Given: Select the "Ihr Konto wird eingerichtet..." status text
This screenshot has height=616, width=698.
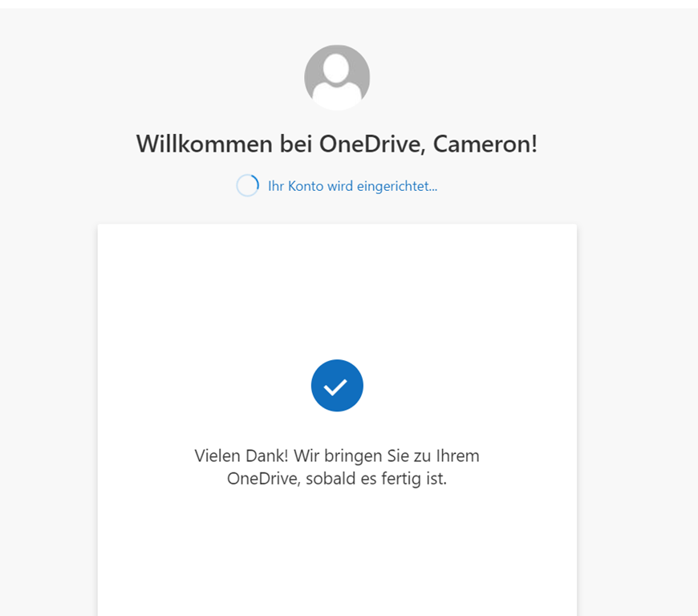Looking at the screenshot, I should click(352, 186).
